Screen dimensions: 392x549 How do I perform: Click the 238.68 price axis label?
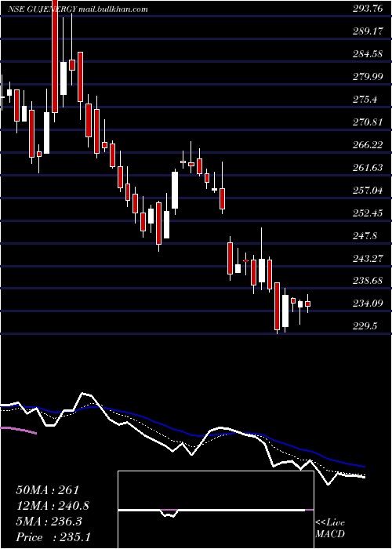pos(368,281)
